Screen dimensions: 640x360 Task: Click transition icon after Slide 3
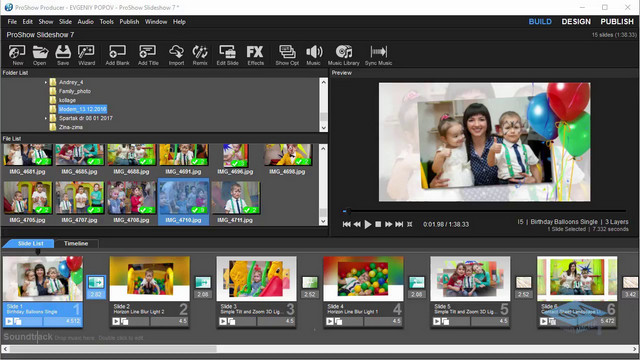point(310,282)
